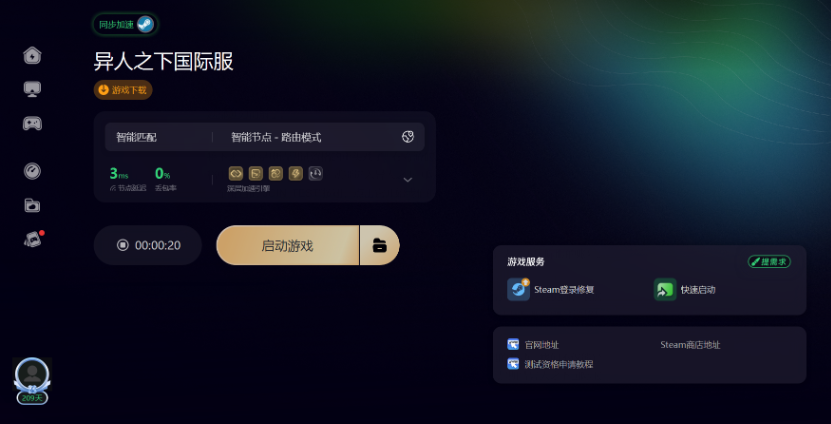Open the Steam登录修复 service

(x=551, y=290)
